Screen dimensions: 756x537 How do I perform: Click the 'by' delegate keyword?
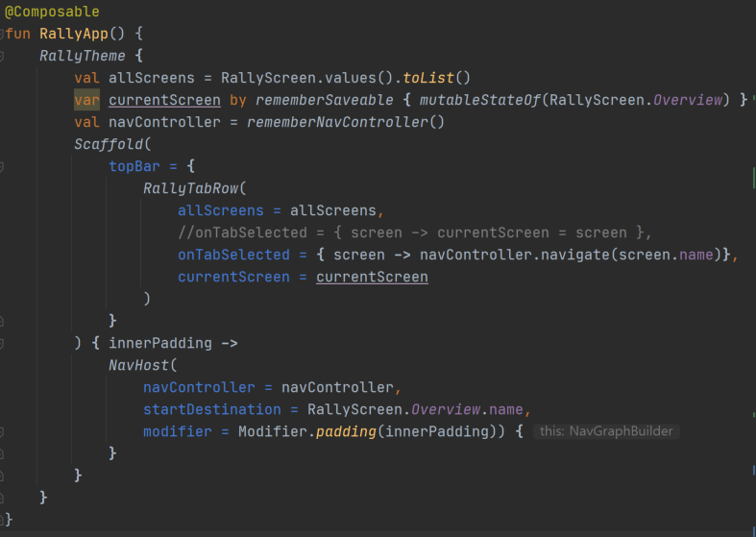[x=237, y=100]
